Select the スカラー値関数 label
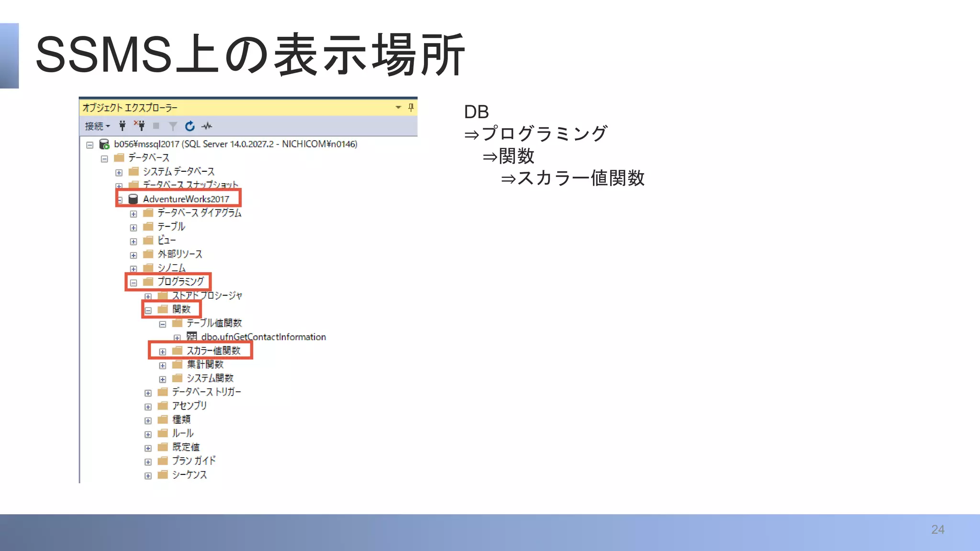 pyautogui.click(x=213, y=351)
